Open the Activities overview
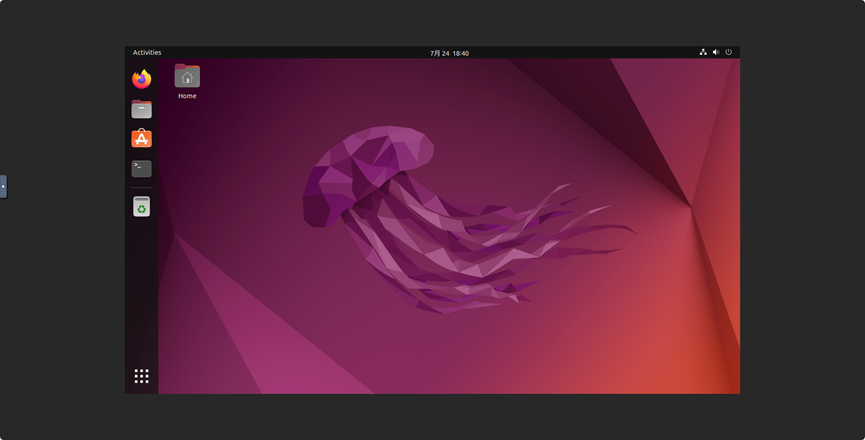Image resolution: width=865 pixels, height=440 pixels. (147, 53)
